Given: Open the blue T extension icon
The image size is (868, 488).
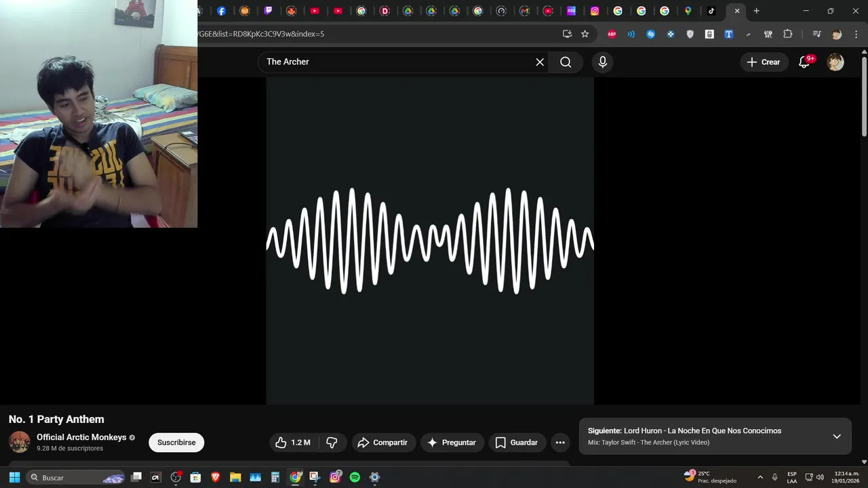Looking at the screenshot, I should (729, 34).
